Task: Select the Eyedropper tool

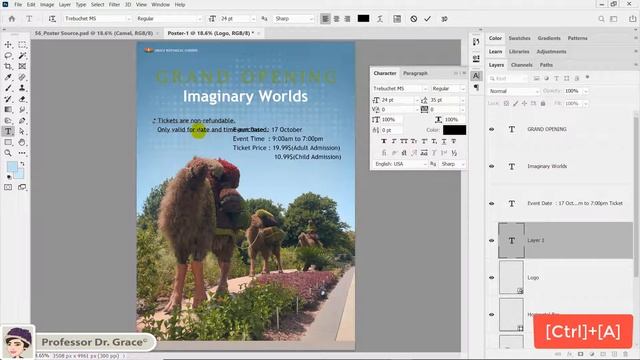Action: tap(8, 77)
